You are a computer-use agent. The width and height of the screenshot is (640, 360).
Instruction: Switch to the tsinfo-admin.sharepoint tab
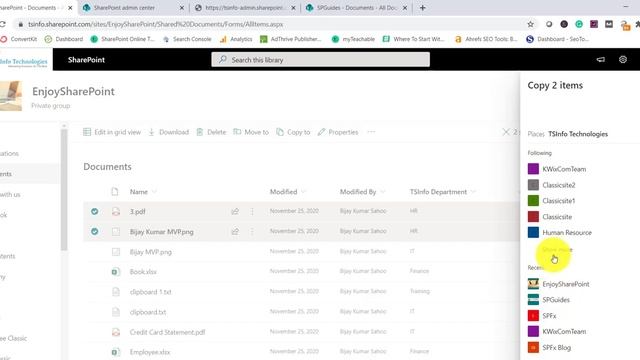pos(245,8)
